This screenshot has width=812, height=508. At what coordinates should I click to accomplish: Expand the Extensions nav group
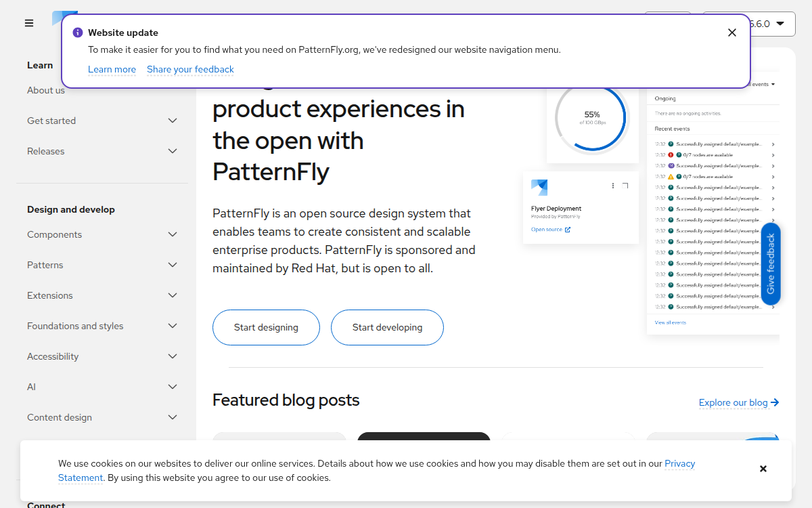click(x=102, y=295)
